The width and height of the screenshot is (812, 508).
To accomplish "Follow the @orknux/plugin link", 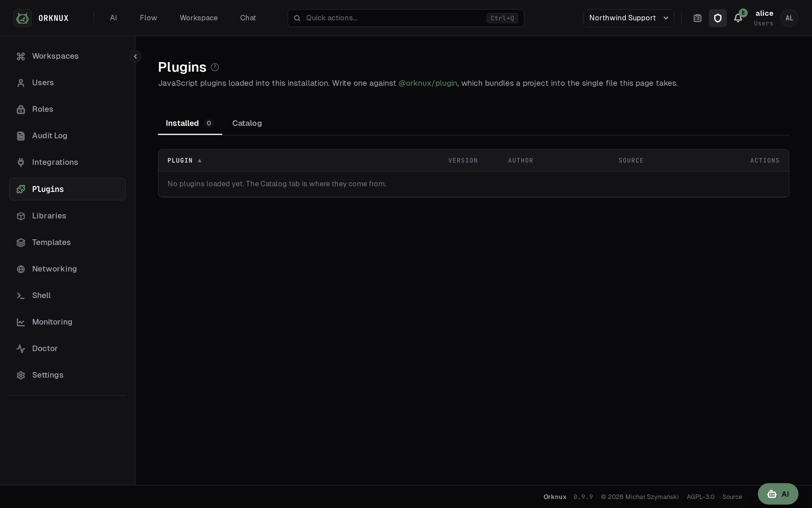I will (x=428, y=83).
